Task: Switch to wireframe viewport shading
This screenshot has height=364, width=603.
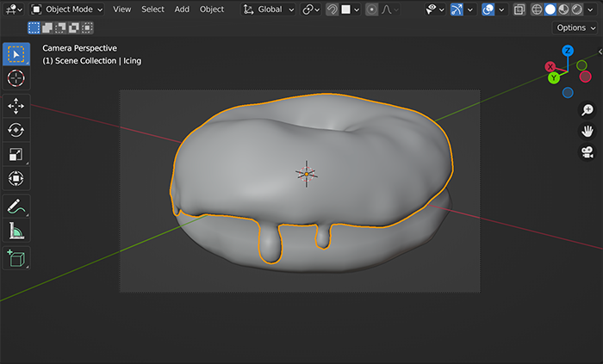Action: (536, 9)
